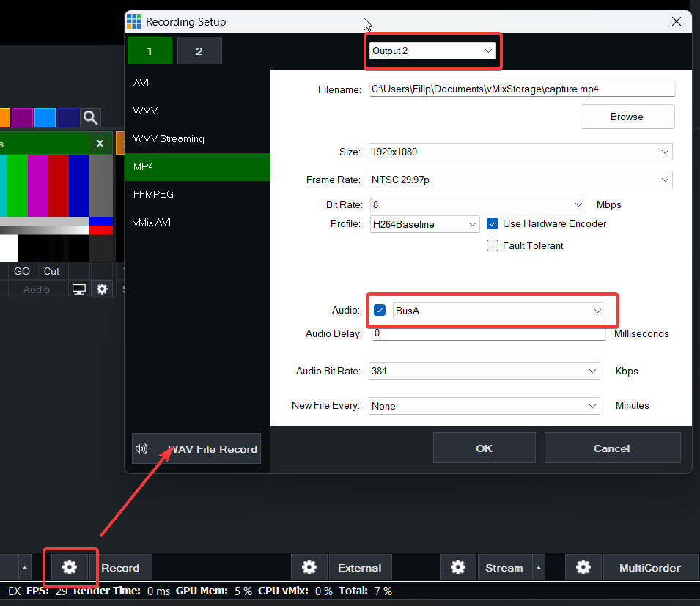Select the WMV format
700x606 pixels.
tap(197, 111)
